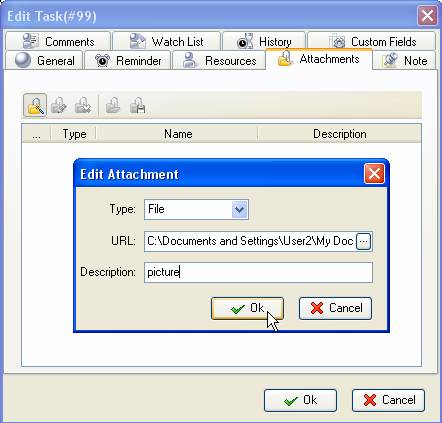Click in the Description field containing picture
This screenshot has width=442, height=423.
coord(258,272)
